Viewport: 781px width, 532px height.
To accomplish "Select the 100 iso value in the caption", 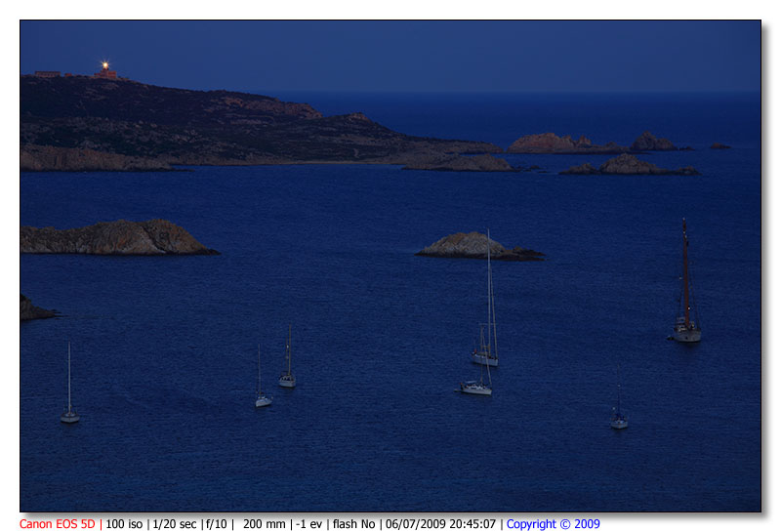I will (x=125, y=524).
